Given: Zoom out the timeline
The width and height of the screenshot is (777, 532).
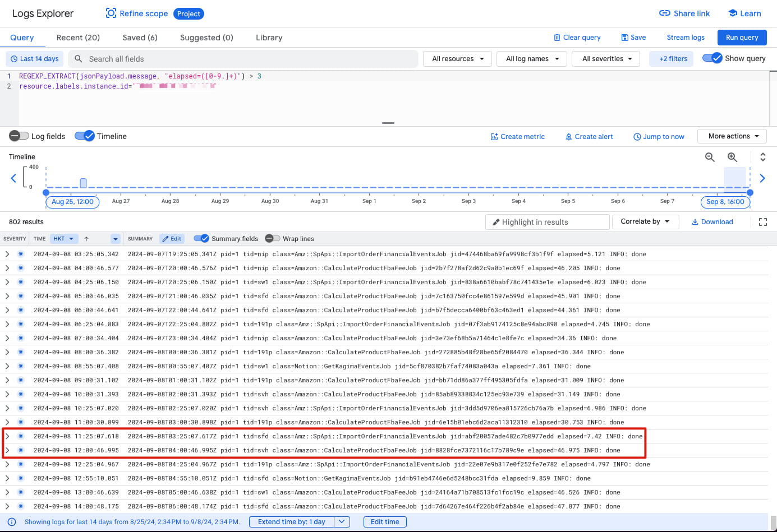Looking at the screenshot, I should tap(710, 158).
